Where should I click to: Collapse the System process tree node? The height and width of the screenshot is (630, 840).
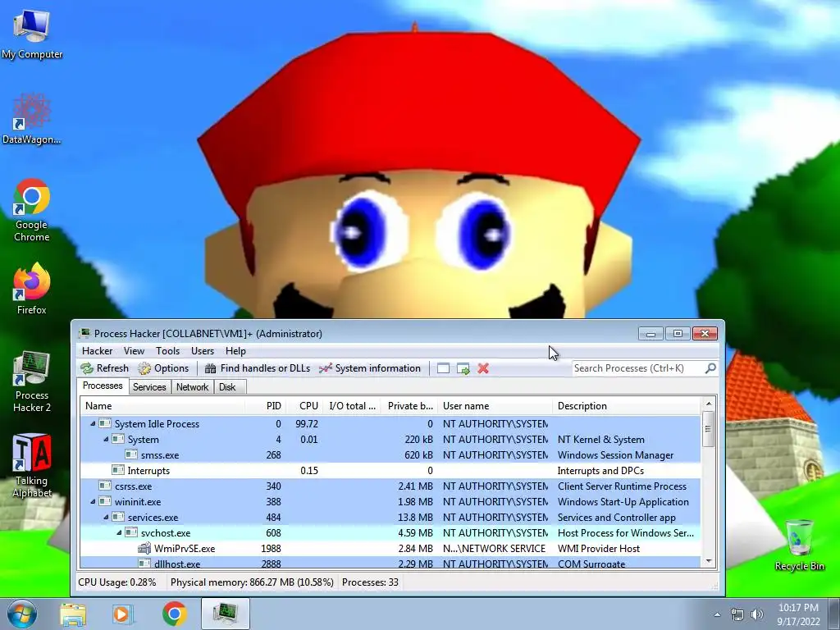click(106, 440)
